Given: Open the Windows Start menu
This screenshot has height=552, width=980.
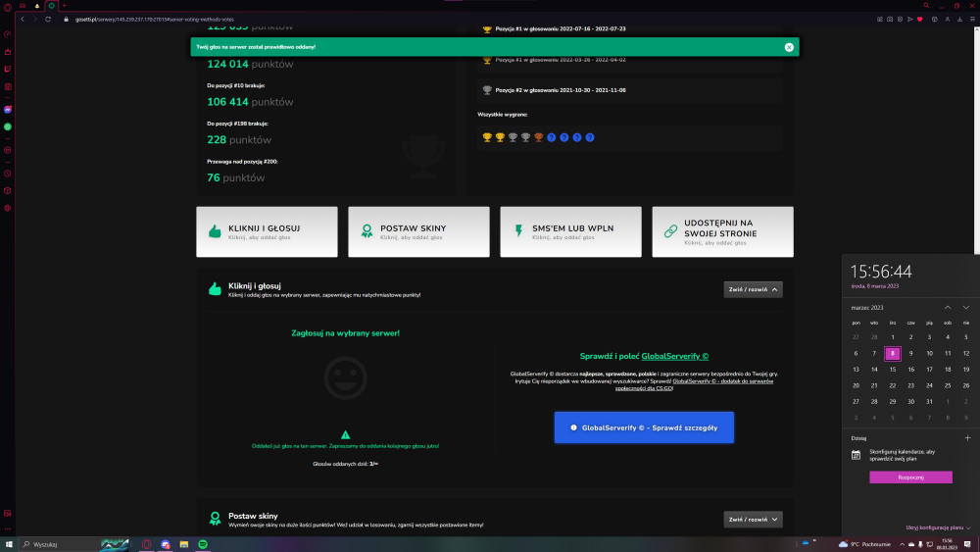Looking at the screenshot, I should point(9,544).
